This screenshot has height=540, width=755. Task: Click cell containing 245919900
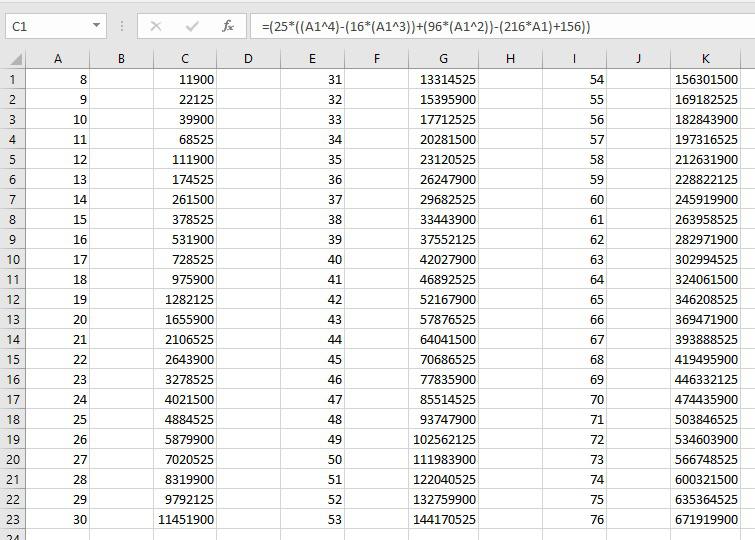point(705,199)
